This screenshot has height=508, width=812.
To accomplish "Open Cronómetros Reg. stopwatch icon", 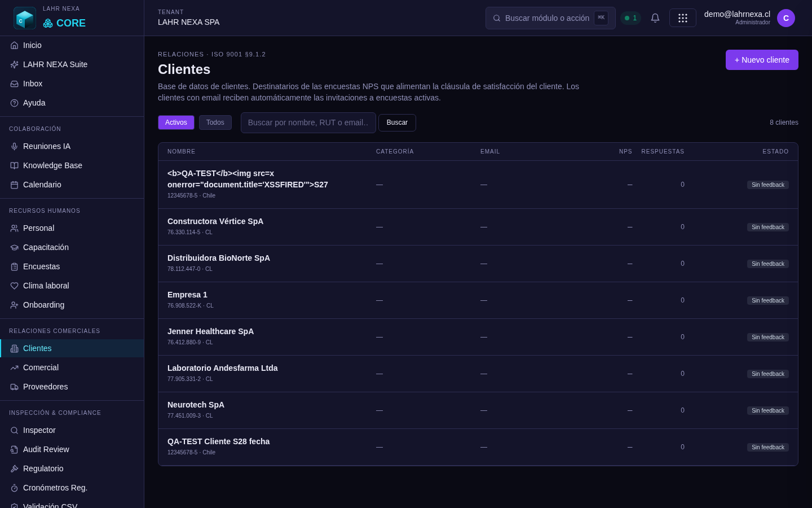I will click(15, 488).
